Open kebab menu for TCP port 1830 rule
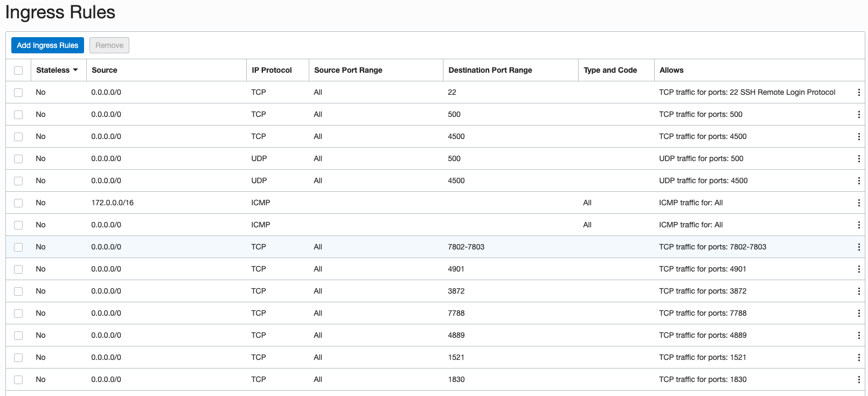The image size is (868, 396). tap(858, 379)
